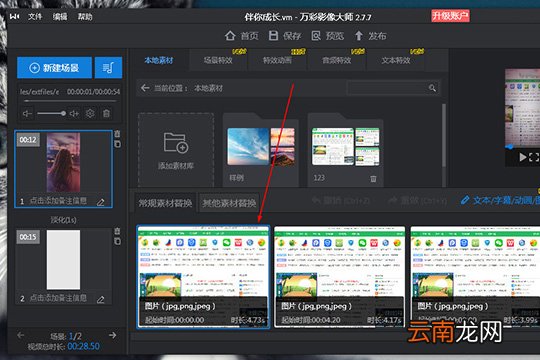The image size is (540, 360).
Task: Click the preview progress handle
Action: pos(510,147)
